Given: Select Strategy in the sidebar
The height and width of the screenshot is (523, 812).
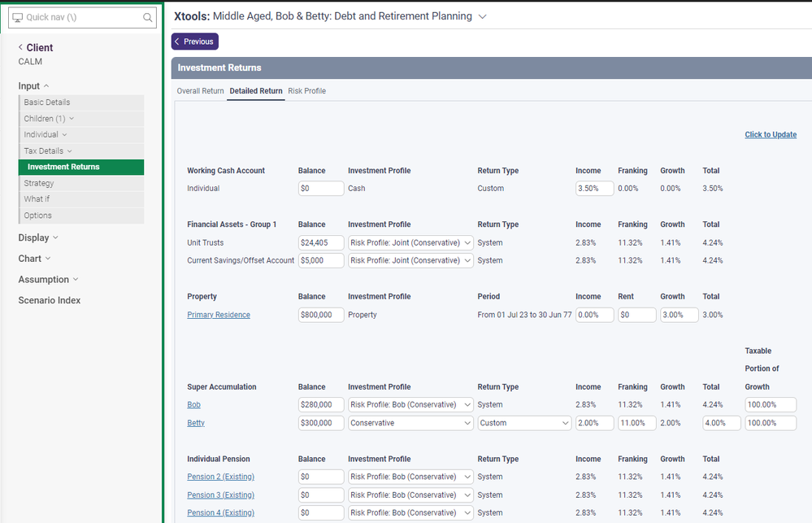Looking at the screenshot, I should click(39, 184).
